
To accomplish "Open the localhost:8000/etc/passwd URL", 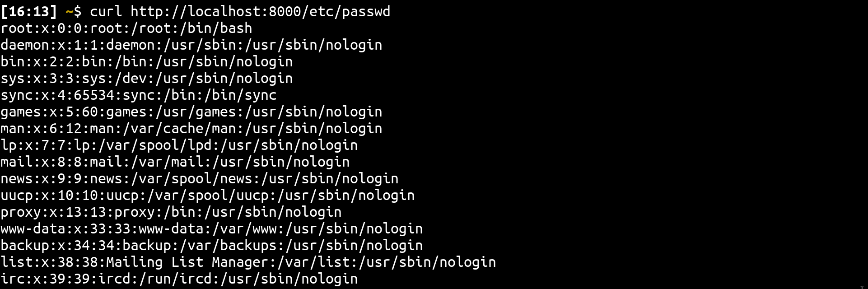I will (x=260, y=11).
